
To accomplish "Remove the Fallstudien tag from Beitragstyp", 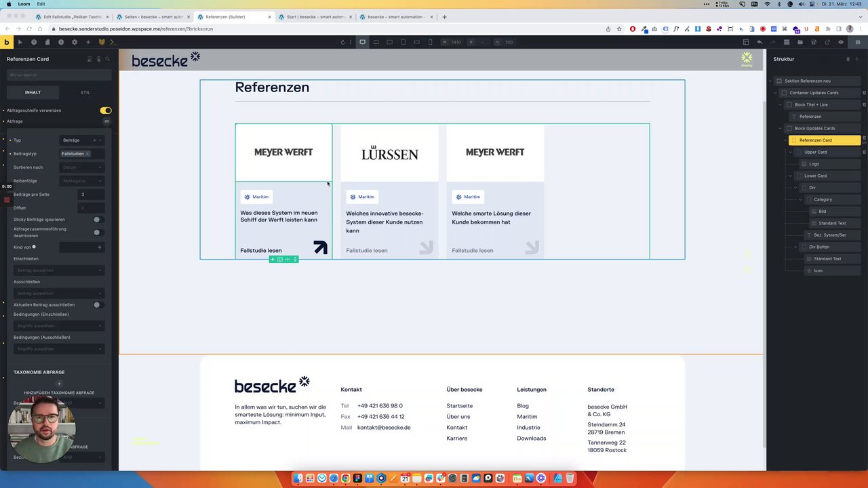I will 87,154.
